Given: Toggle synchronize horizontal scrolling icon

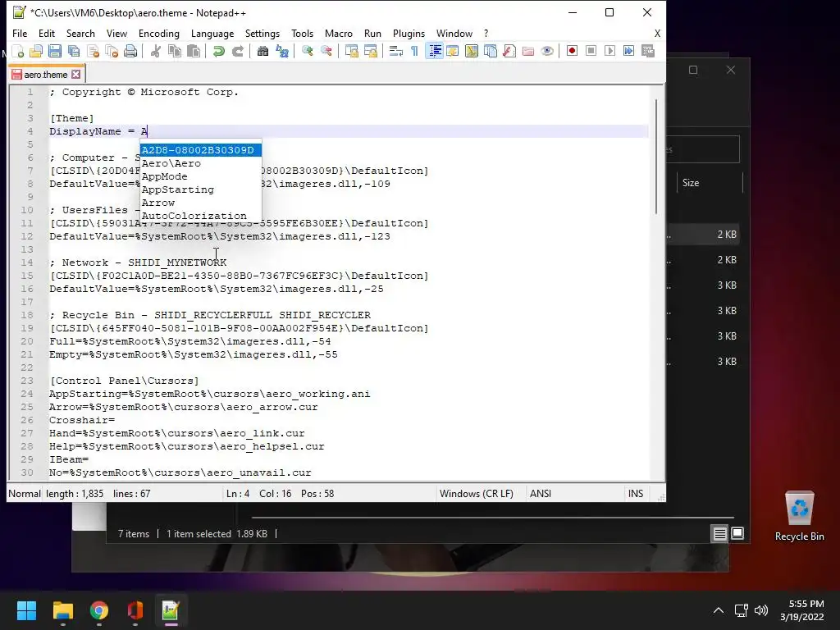Looking at the screenshot, I should click(370, 51).
